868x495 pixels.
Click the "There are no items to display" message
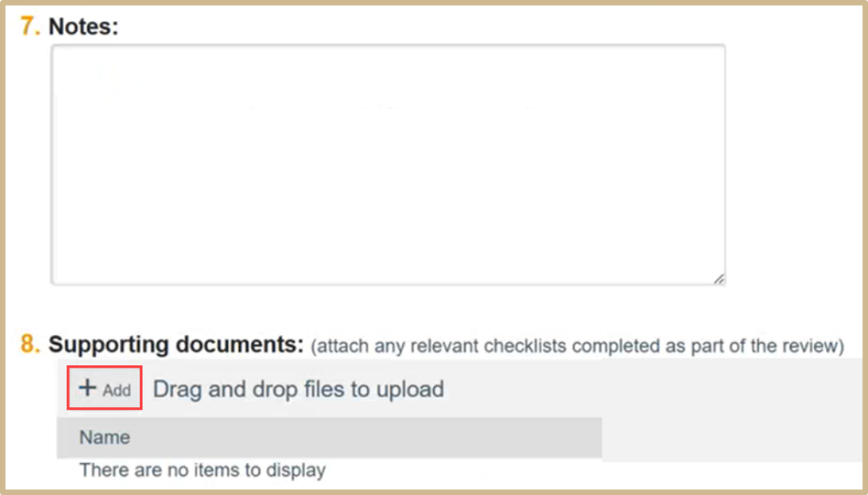202,470
